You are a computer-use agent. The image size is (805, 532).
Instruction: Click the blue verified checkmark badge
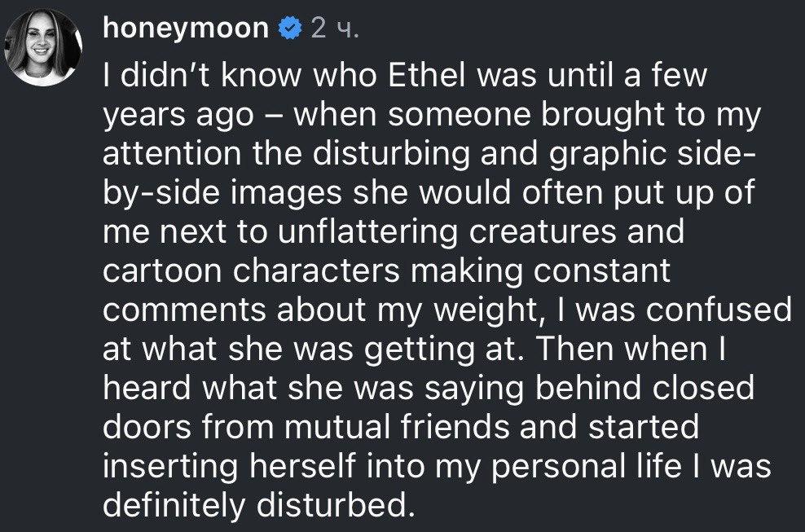[290, 29]
